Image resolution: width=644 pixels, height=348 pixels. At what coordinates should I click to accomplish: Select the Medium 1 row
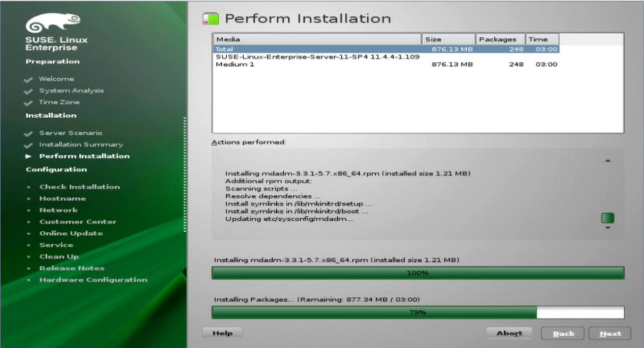point(386,64)
